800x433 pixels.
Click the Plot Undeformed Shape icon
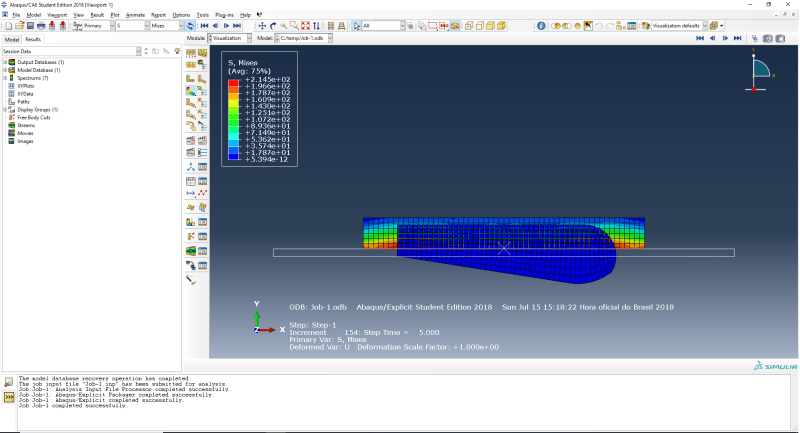click(191, 78)
